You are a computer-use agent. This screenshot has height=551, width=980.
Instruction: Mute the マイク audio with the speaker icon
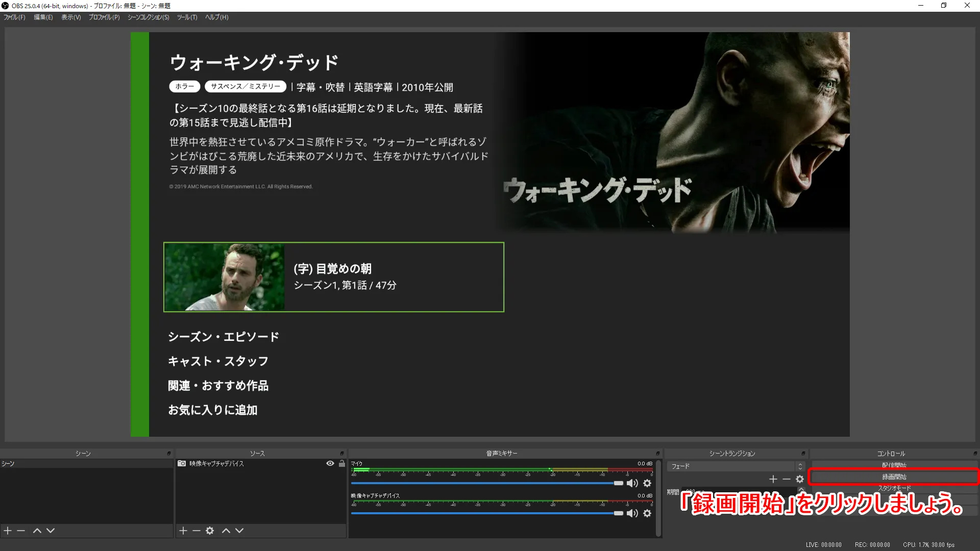pyautogui.click(x=632, y=483)
